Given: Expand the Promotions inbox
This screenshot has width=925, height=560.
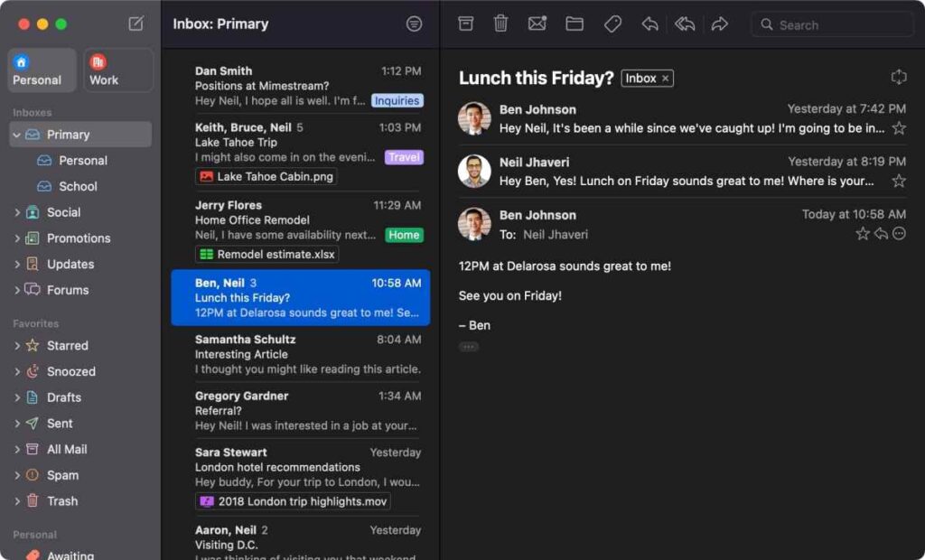Looking at the screenshot, I should pyautogui.click(x=16, y=238).
